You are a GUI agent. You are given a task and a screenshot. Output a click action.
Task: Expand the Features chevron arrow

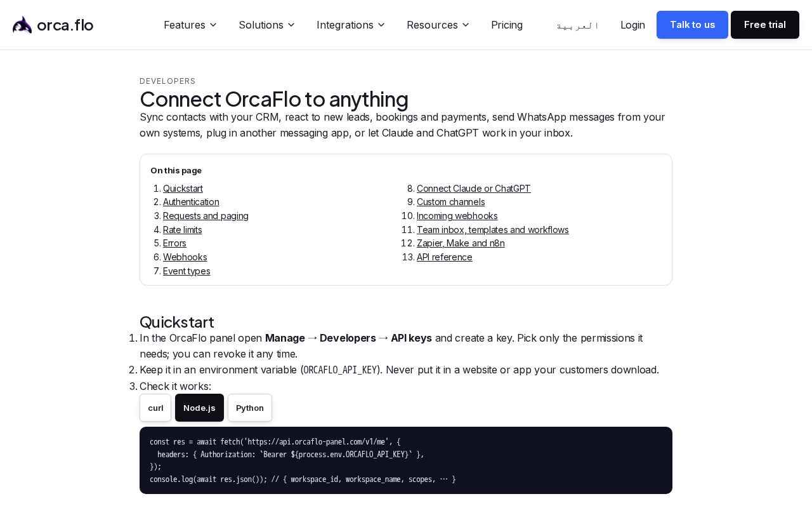click(213, 25)
